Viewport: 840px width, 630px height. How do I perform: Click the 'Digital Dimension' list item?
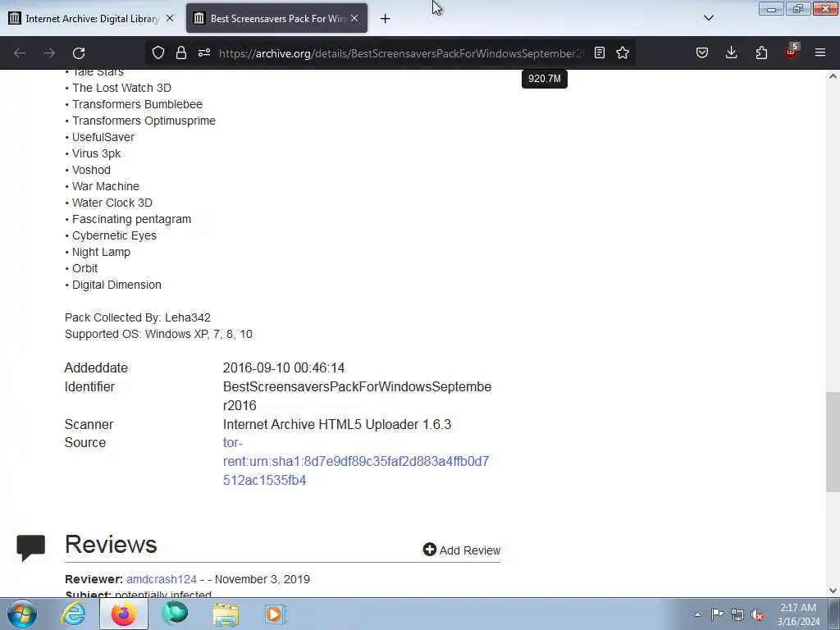coord(116,285)
